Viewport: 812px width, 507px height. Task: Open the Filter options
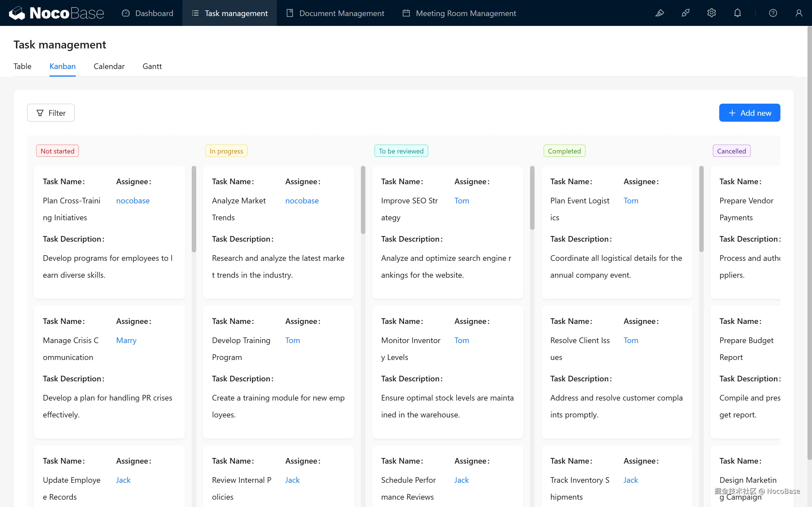(x=51, y=113)
